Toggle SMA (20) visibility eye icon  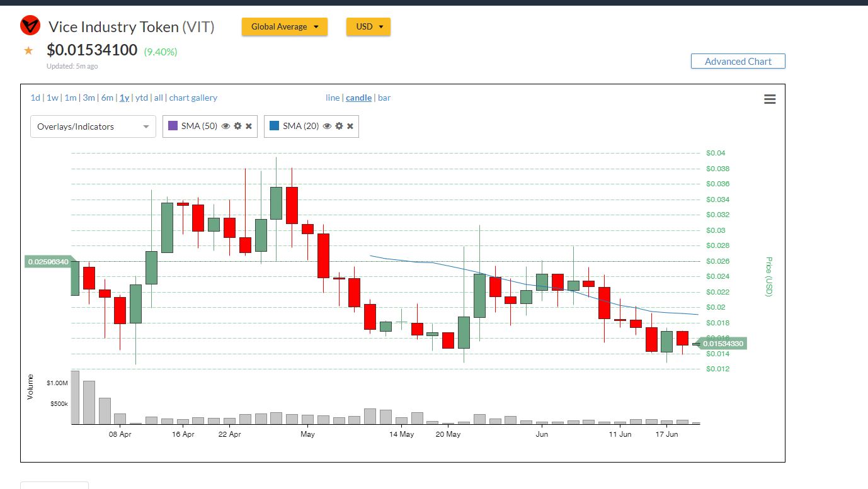click(327, 126)
